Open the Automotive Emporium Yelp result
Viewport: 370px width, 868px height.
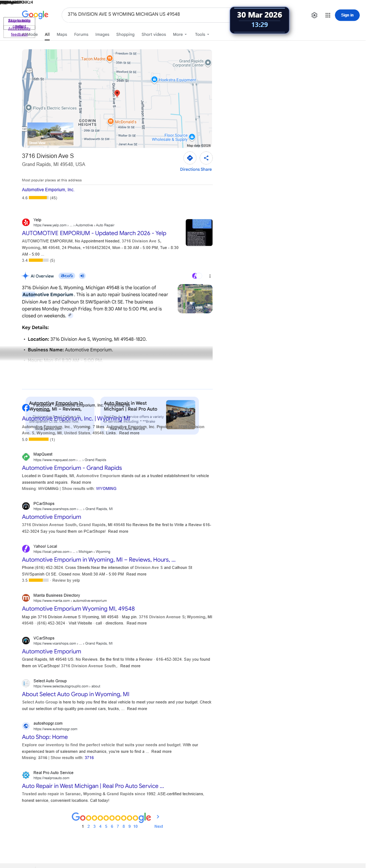pyautogui.click(x=94, y=233)
